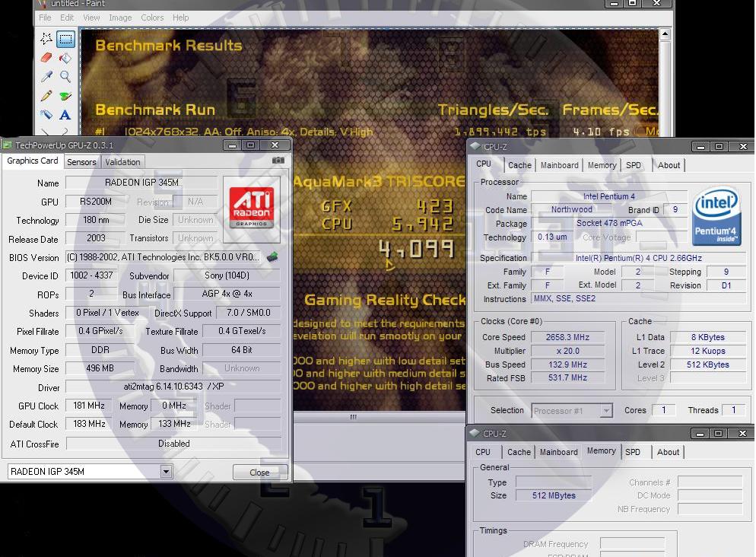This screenshot has height=557, width=756.
Task: Click the Memory Size value 496 MB
Action: tap(100, 368)
